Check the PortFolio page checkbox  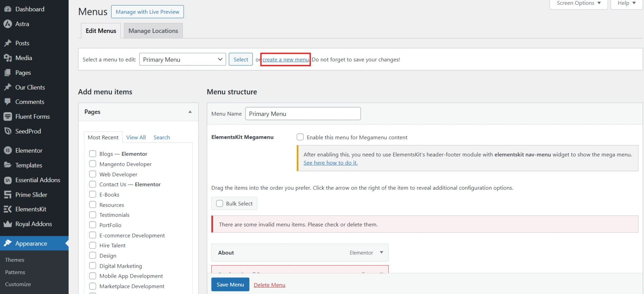pos(92,225)
